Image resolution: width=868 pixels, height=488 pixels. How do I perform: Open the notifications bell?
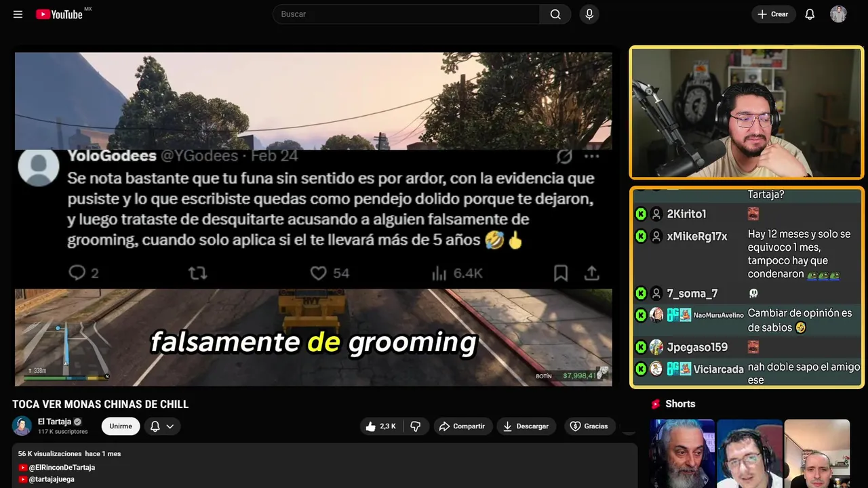pos(810,14)
